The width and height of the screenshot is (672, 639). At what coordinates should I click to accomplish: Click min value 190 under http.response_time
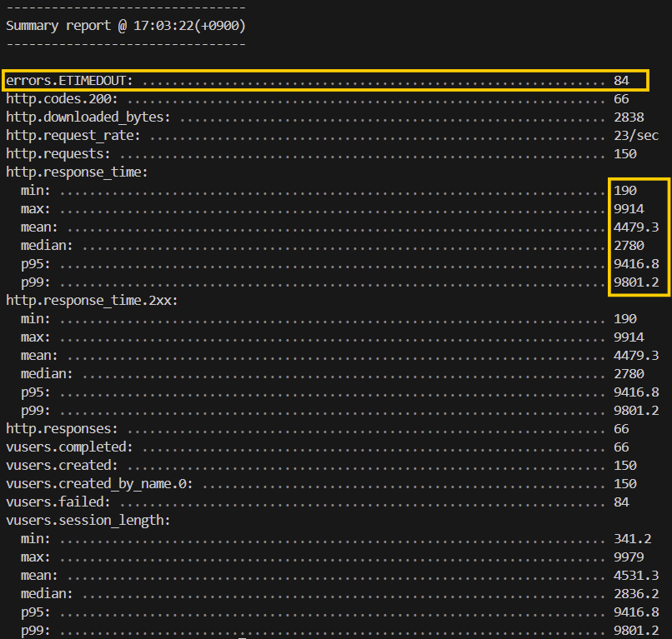[625, 191]
